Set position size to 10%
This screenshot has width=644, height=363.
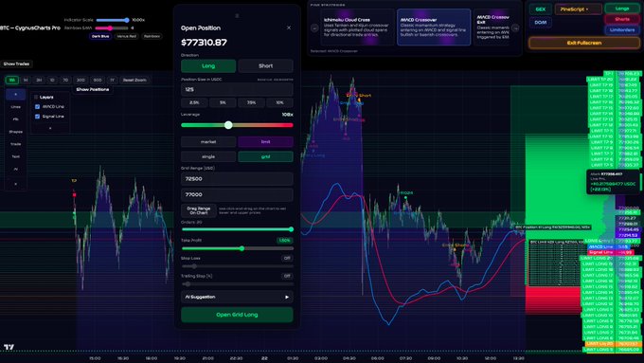click(279, 102)
